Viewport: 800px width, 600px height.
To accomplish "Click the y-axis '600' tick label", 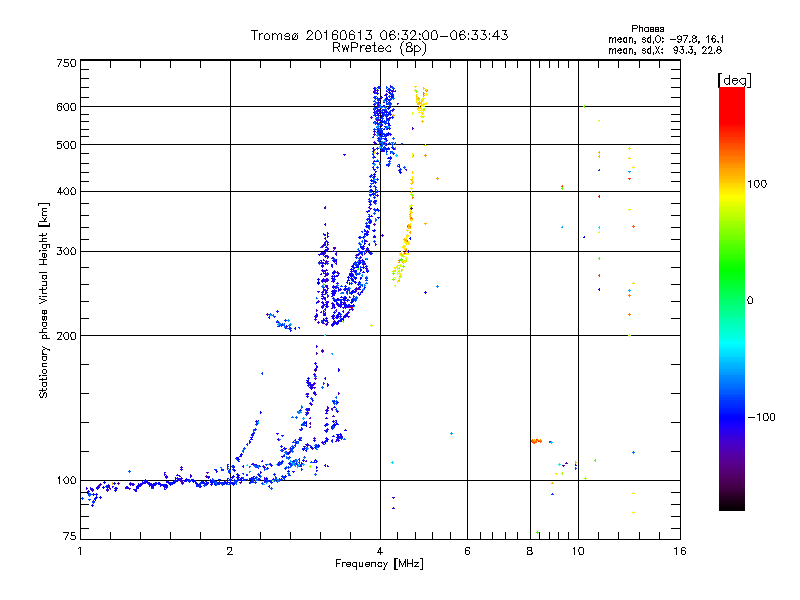I will tap(67, 107).
